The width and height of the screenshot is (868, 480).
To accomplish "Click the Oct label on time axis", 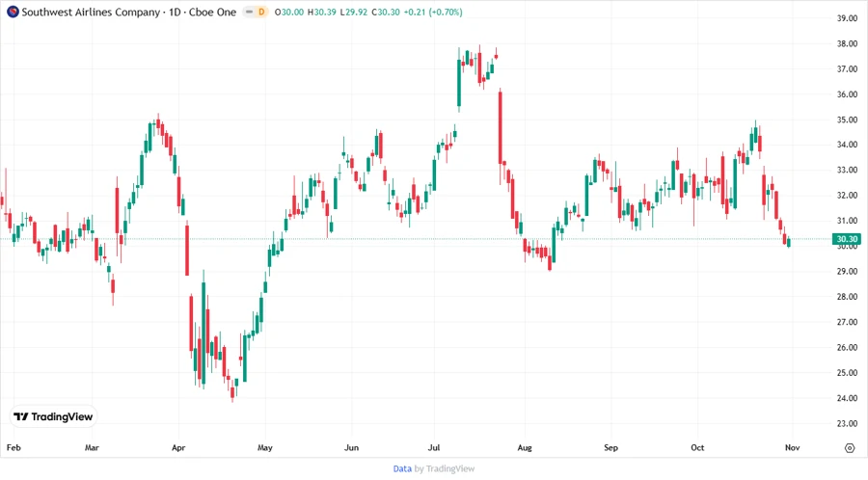I will [x=697, y=447].
